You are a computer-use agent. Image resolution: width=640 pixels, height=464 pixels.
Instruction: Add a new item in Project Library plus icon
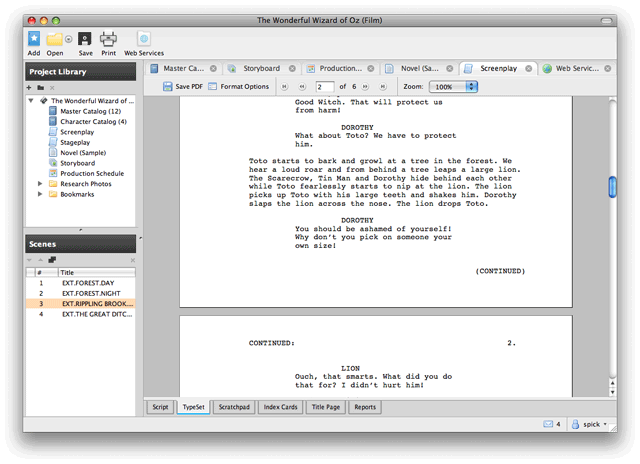29,88
